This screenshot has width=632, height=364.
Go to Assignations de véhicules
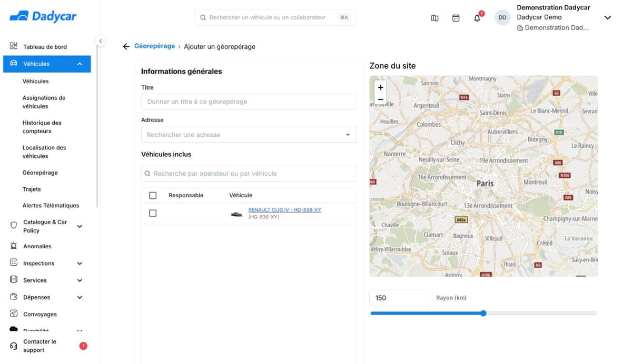pos(44,102)
